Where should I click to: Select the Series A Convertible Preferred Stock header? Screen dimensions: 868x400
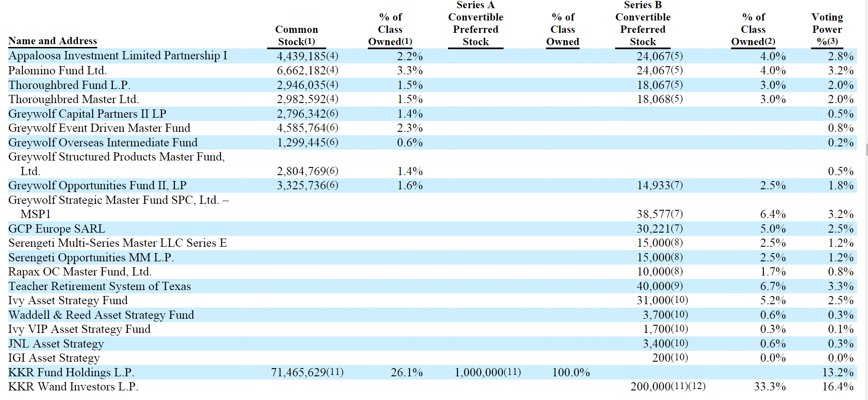tap(475, 24)
